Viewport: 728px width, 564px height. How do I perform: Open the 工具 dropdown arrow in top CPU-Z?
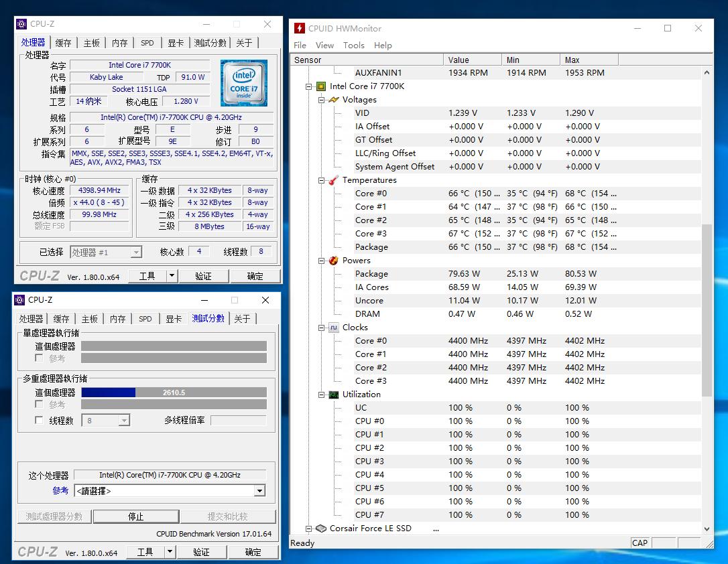click(172, 276)
